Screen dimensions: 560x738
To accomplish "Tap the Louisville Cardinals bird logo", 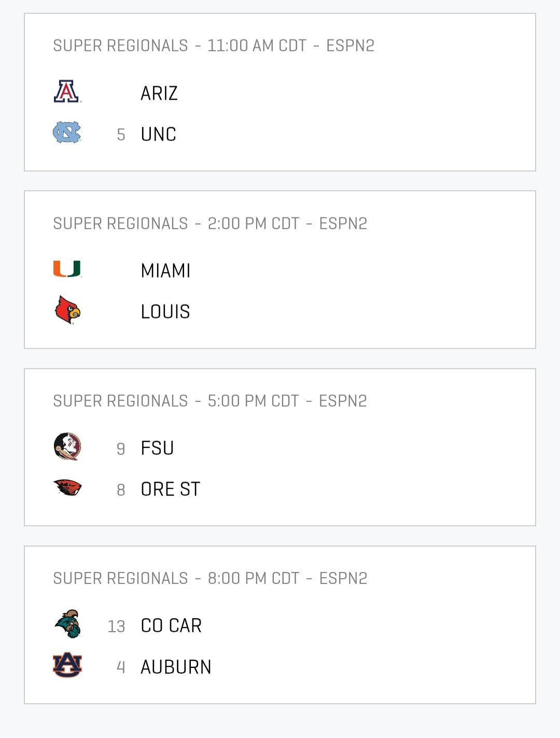I will (67, 310).
